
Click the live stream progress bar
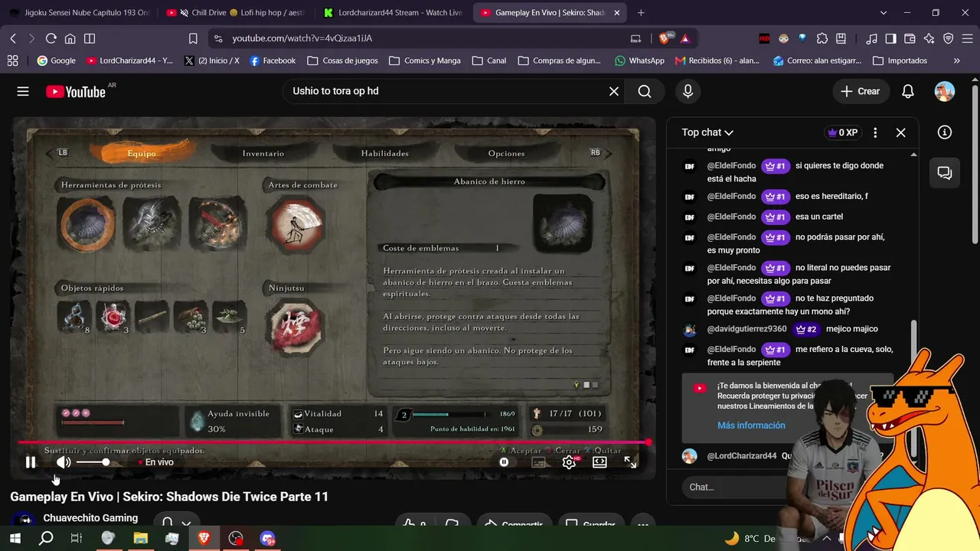tap(333, 442)
